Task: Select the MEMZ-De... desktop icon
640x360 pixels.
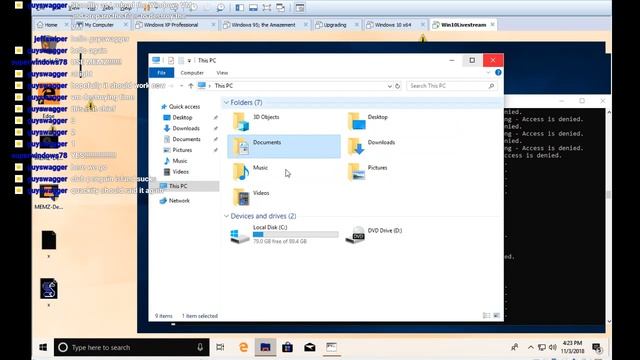Action: 49,197
